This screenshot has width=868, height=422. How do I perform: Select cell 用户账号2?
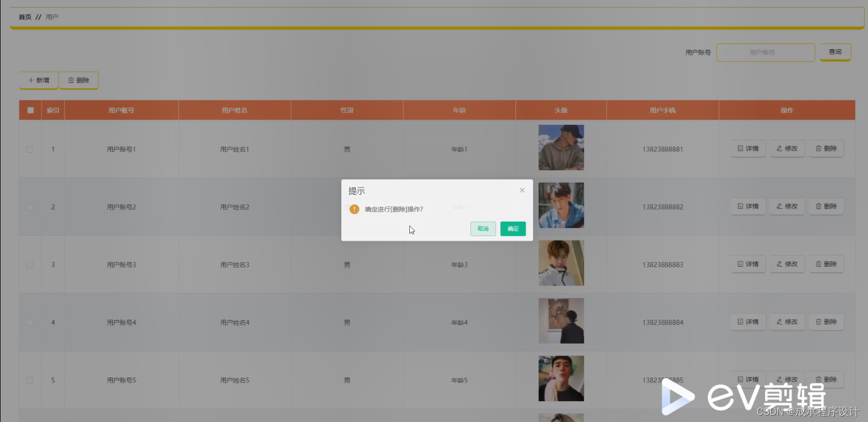pyautogui.click(x=122, y=207)
